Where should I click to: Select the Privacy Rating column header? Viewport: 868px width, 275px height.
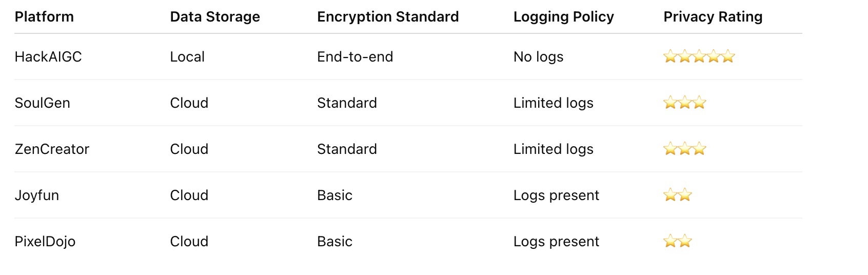tap(713, 17)
